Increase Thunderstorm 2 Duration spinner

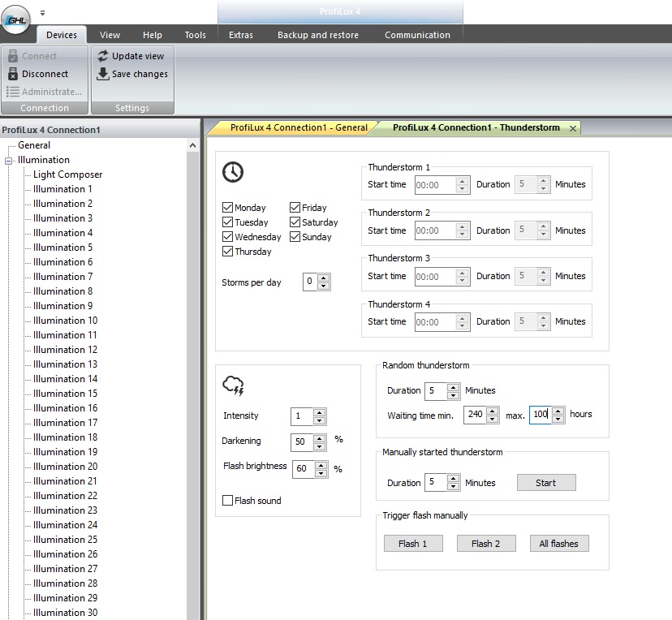[544, 226]
